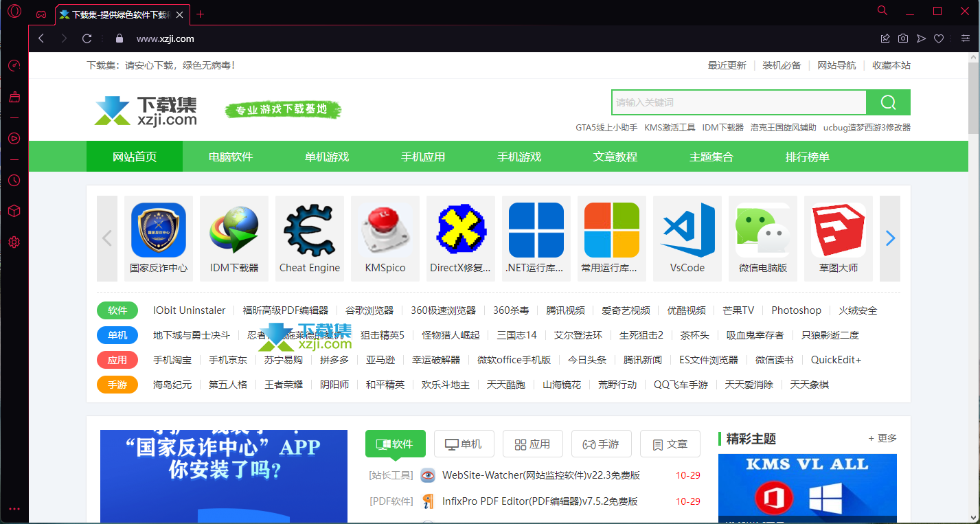Image resolution: width=980 pixels, height=524 pixels.
Task: Select the 下载集 browser tab
Action: [122, 14]
